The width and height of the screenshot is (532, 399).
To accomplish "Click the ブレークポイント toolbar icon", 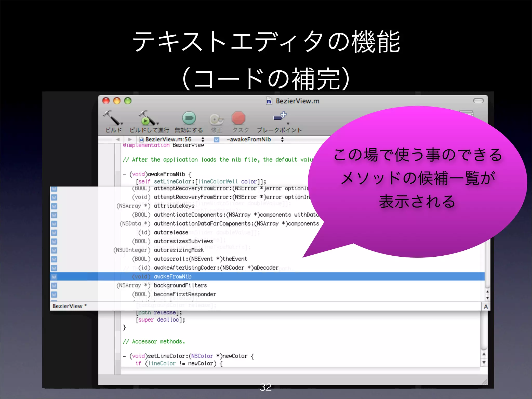I will [x=280, y=116].
